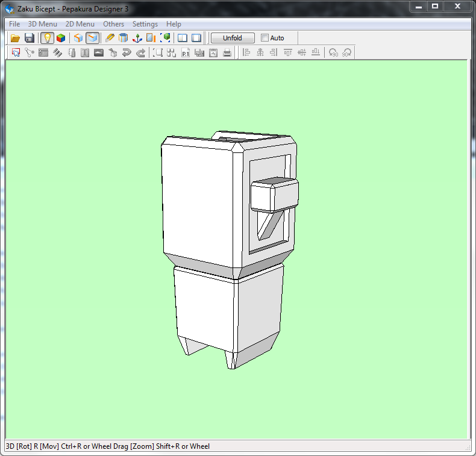Minimize the Pepakura Designer window
The width and height of the screenshot is (476, 456).
pos(419,6)
